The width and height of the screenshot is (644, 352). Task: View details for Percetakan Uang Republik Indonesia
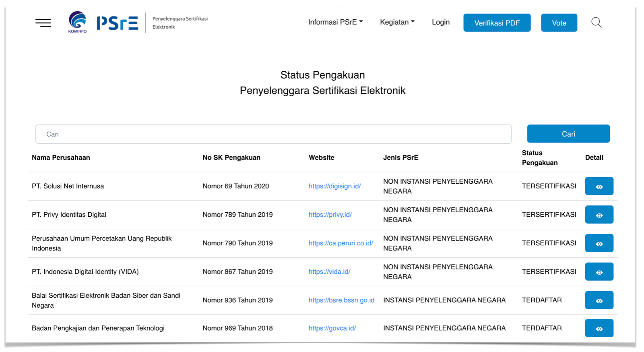click(x=599, y=243)
